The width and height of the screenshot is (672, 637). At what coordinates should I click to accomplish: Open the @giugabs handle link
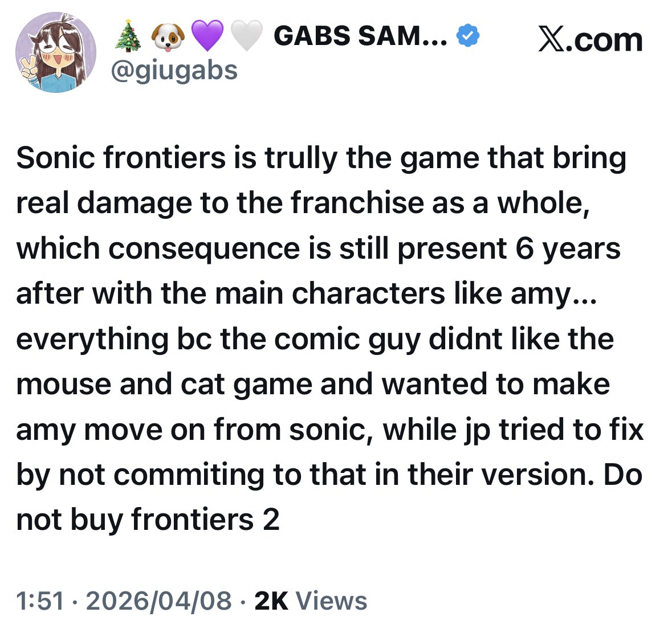point(174,71)
